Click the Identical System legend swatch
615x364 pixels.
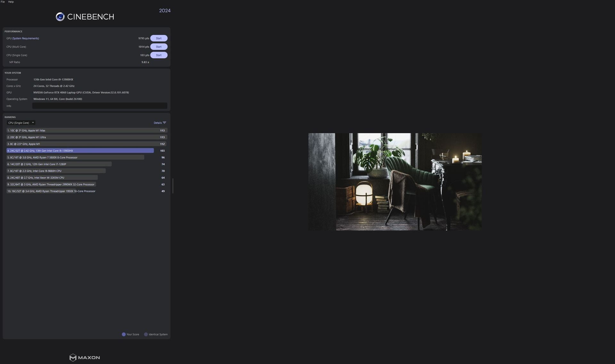tap(146, 334)
